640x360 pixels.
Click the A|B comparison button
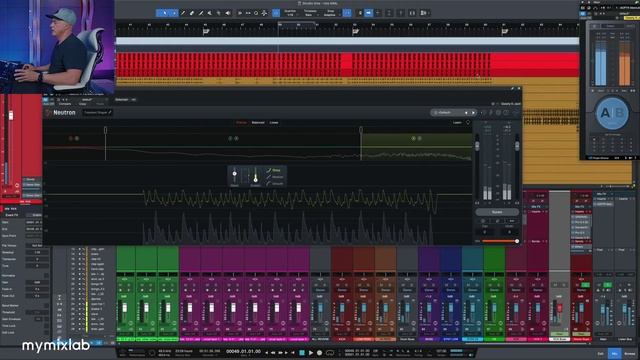[612, 113]
